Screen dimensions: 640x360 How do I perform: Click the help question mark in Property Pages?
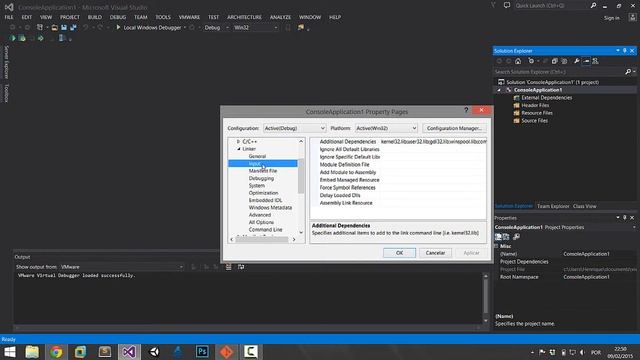click(466, 110)
